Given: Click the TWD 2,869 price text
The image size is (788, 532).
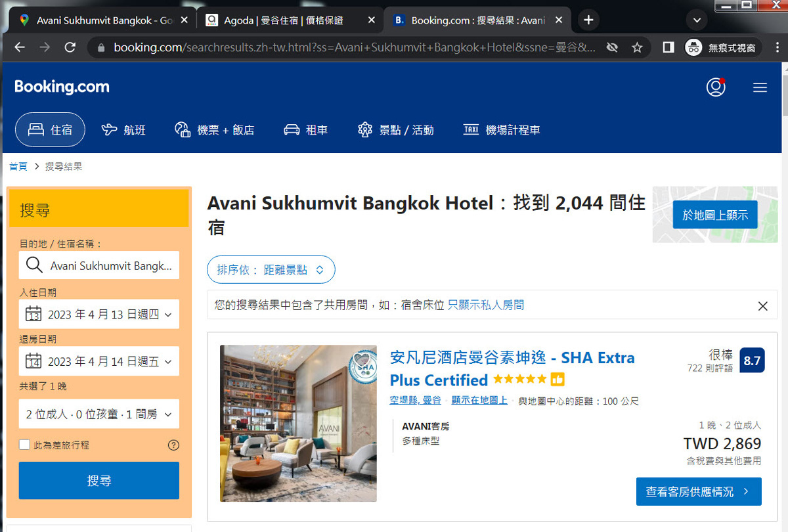Looking at the screenshot, I should (x=722, y=443).
